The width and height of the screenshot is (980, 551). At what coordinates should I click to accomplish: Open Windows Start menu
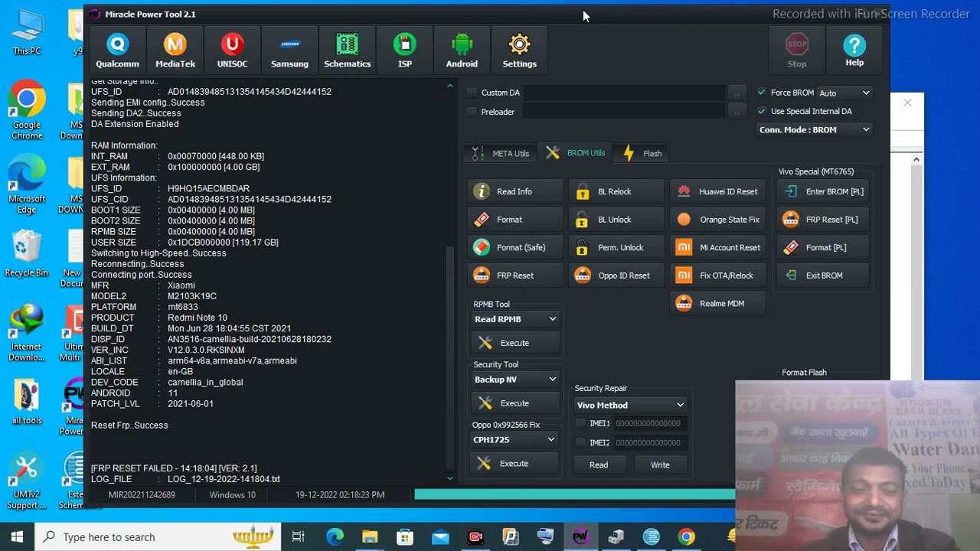point(17,536)
